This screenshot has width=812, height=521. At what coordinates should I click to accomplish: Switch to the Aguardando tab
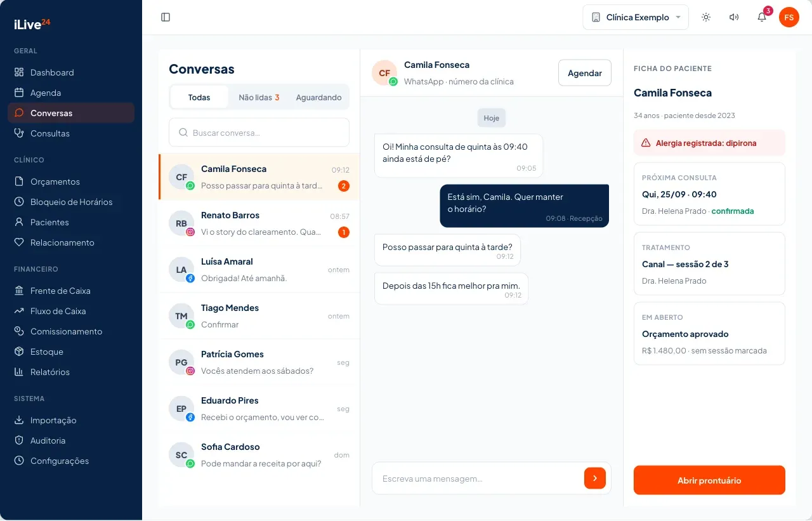point(318,97)
